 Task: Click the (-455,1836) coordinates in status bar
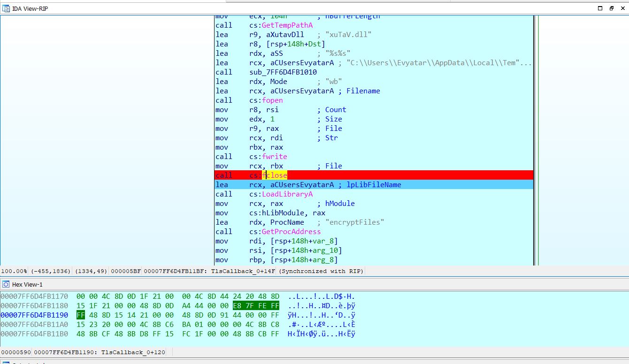point(51,271)
